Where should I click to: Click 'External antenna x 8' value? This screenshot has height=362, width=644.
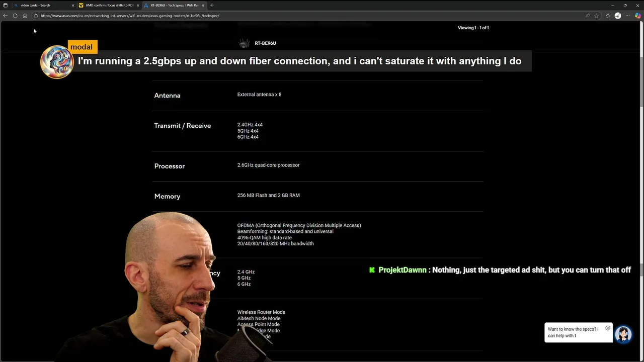pyautogui.click(x=259, y=95)
